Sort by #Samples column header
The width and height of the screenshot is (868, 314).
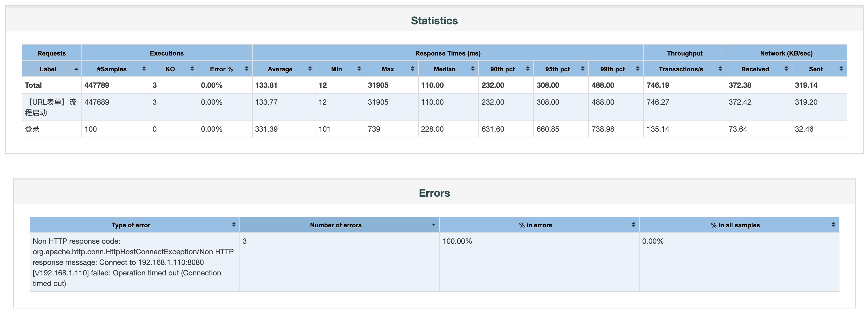pyautogui.click(x=116, y=69)
